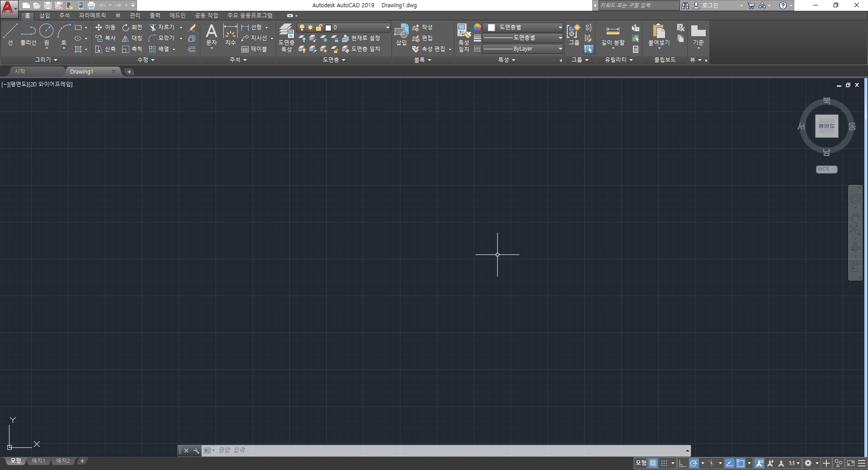Click 로그인 (Sign In) button
Viewport: 868px width, 470px height.
[705, 5]
